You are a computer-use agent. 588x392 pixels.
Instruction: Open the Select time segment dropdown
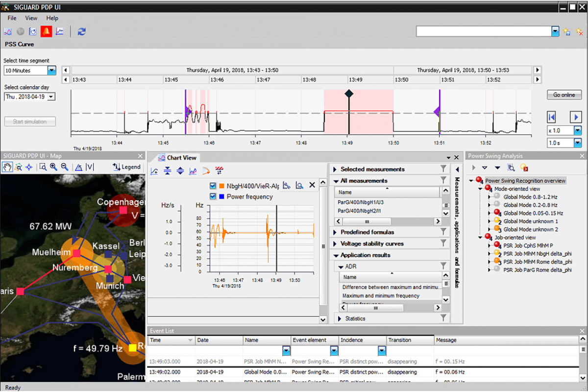coord(52,71)
